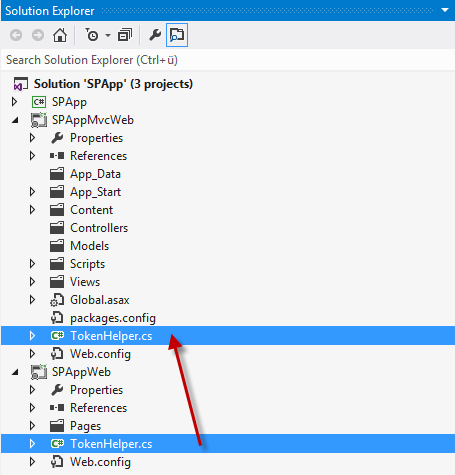
Task: Click the Views folder icon
Action: [57, 282]
